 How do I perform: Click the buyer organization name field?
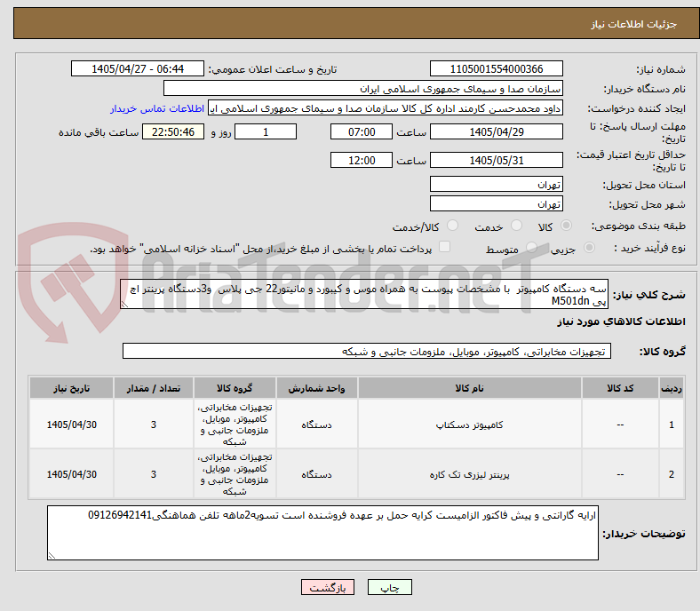tap(363, 89)
